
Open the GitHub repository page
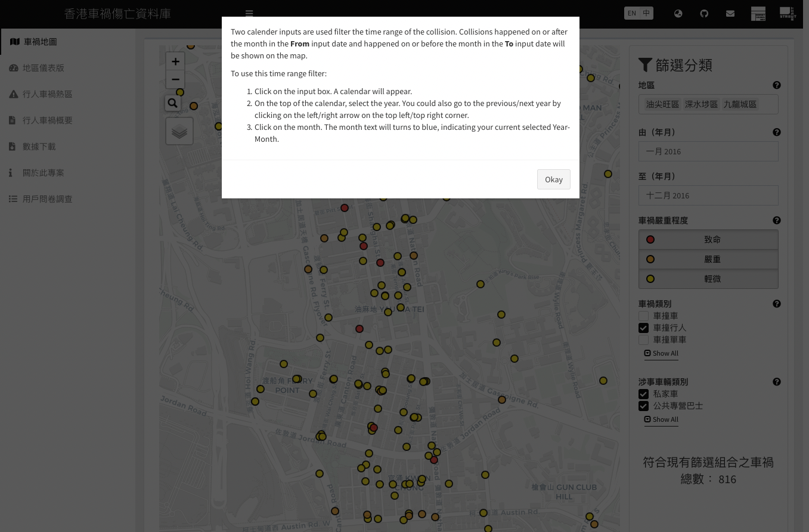point(704,13)
